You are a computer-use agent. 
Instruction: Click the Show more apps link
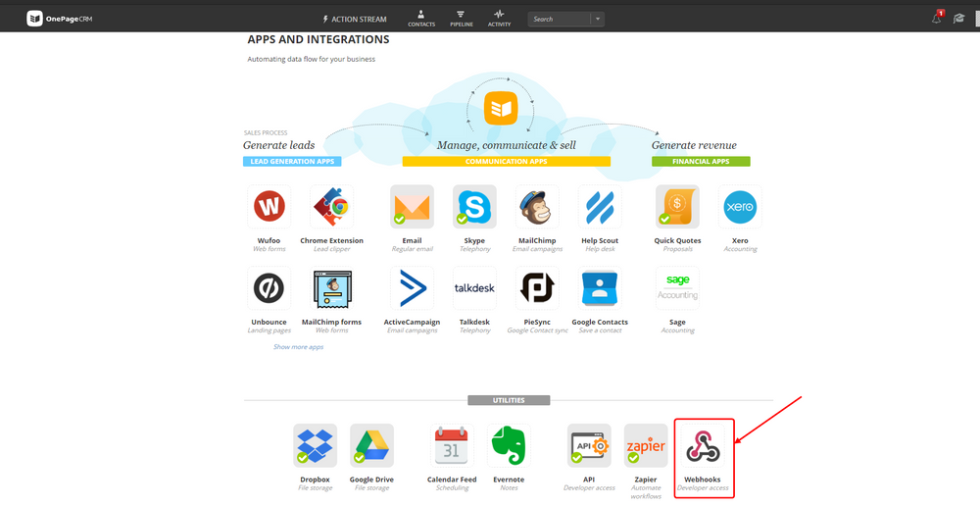(x=298, y=346)
